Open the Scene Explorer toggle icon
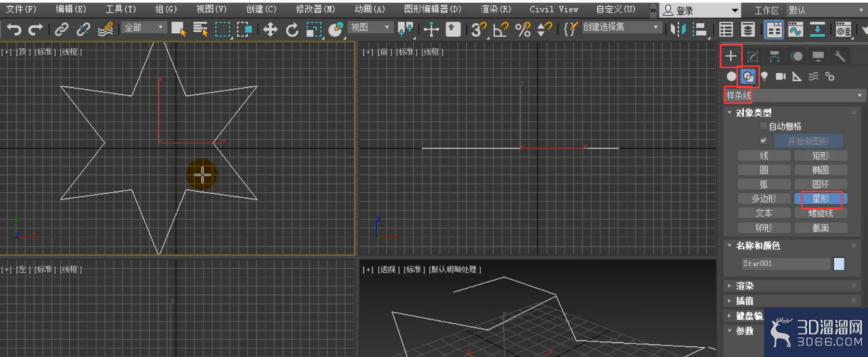The image size is (868, 357). click(726, 30)
